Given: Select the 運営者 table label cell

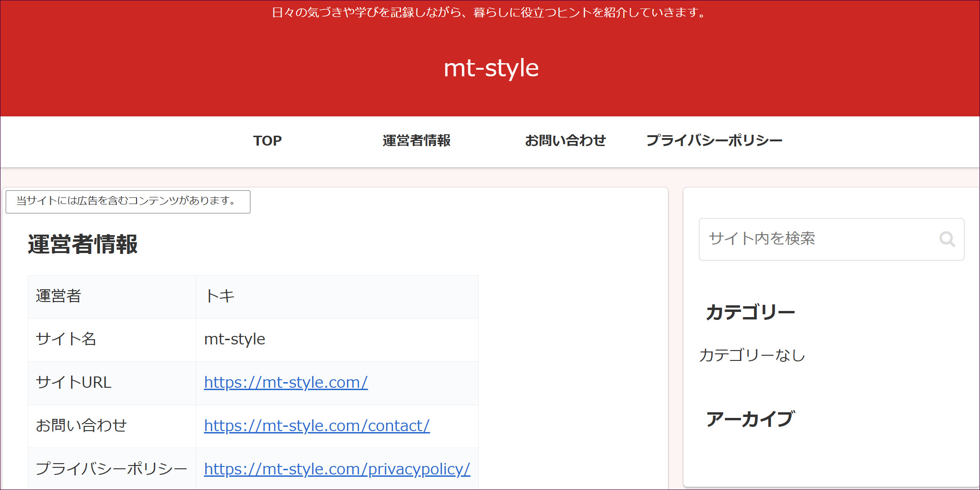Looking at the screenshot, I should 112,297.
